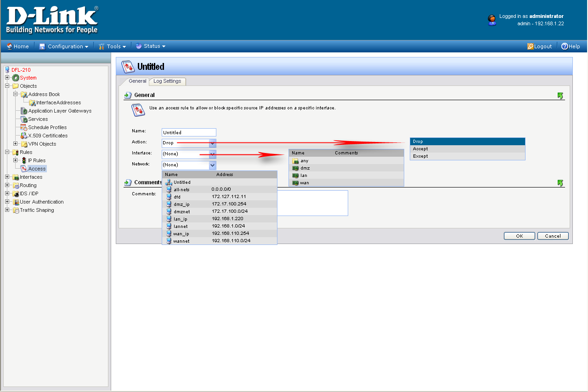This screenshot has height=392, width=588.
Task: Click the Objects folder icon
Action: coord(16,86)
